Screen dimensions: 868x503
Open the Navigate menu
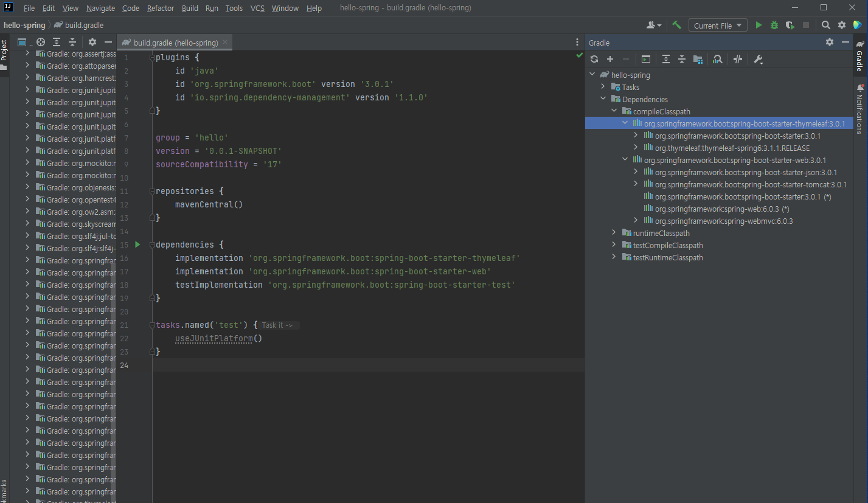[x=100, y=8]
